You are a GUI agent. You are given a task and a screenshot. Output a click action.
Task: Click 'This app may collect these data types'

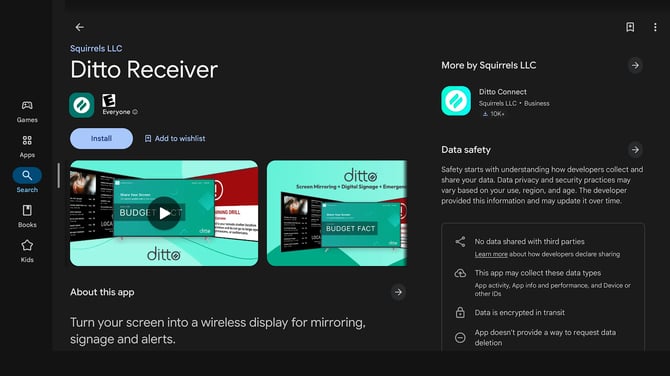pyautogui.click(x=538, y=273)
